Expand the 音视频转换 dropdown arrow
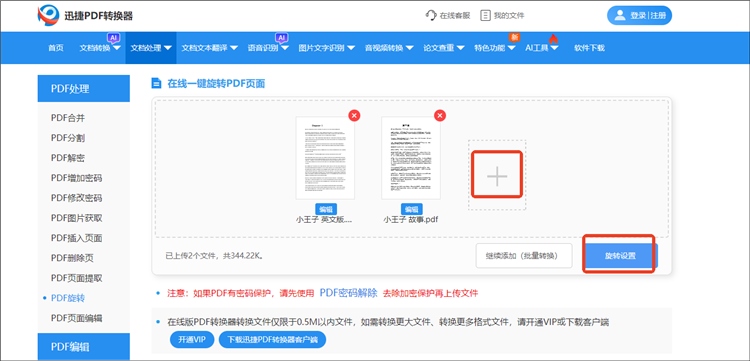Image resolution: width=750 pixels, height=361 pixels. [x=410, y=48]
